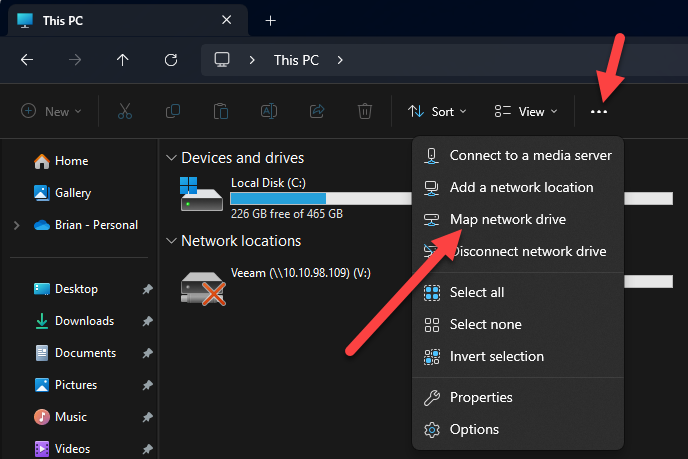Click the Cut scissors icon in toolbar
The width and height of the screenshot is (688, 459).
click(x=125, y=112)
